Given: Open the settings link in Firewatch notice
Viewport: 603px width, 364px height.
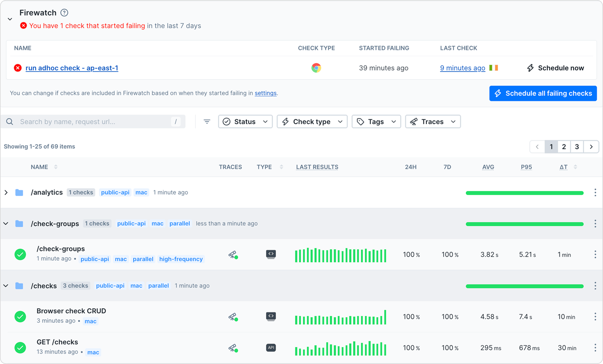Looking at the screenshot, I should pos(265,93).
